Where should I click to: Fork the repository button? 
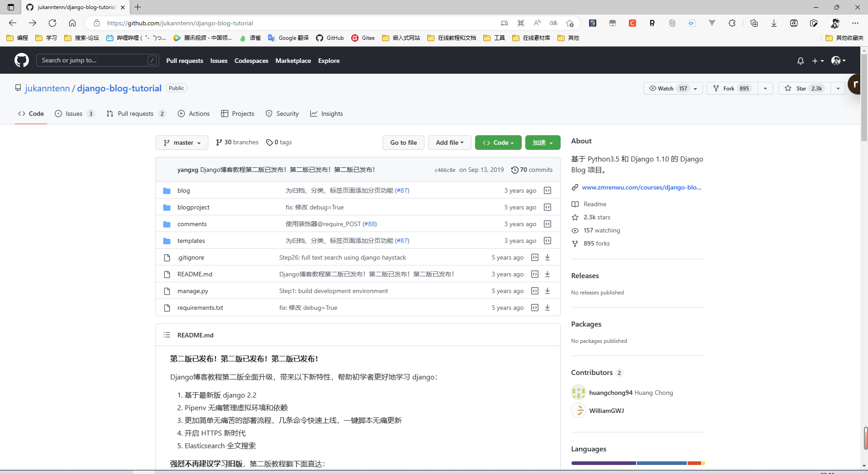pyautogui.click(x=732, y=88)
